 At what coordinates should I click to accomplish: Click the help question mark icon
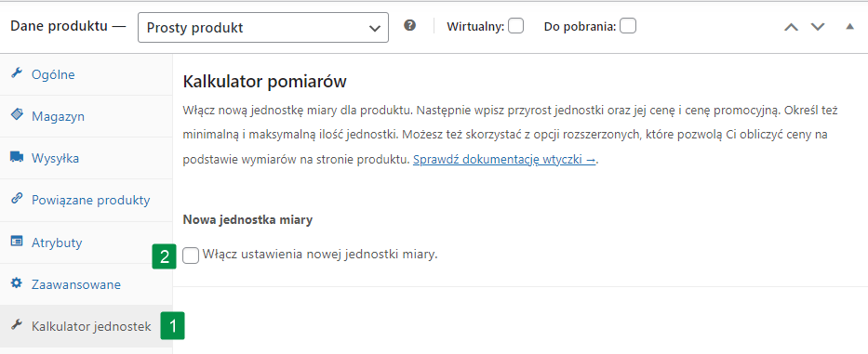pyautogui.click(x=409, y=25)
